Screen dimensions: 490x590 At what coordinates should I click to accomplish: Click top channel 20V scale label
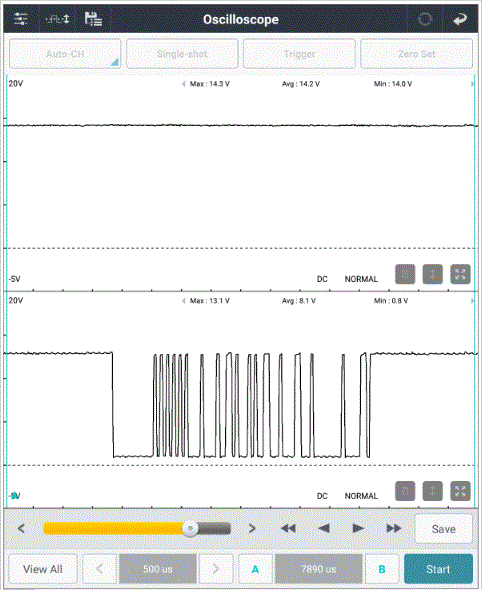point(16,84)
